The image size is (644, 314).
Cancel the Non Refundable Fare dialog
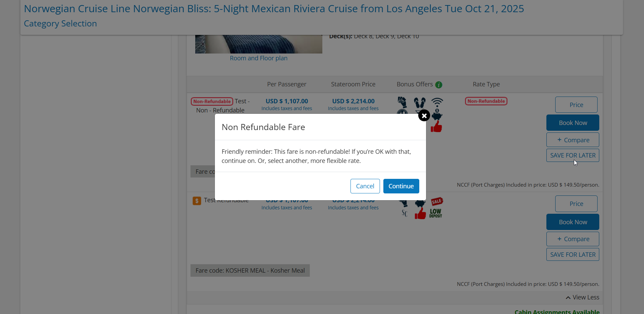pos(365,186)
